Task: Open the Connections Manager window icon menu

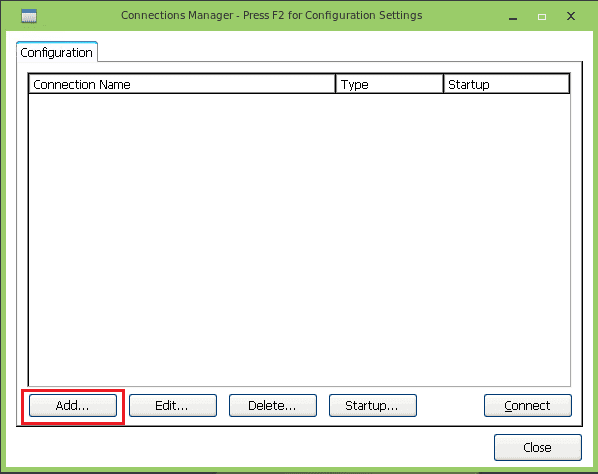Action: click(x=29, y=16)
